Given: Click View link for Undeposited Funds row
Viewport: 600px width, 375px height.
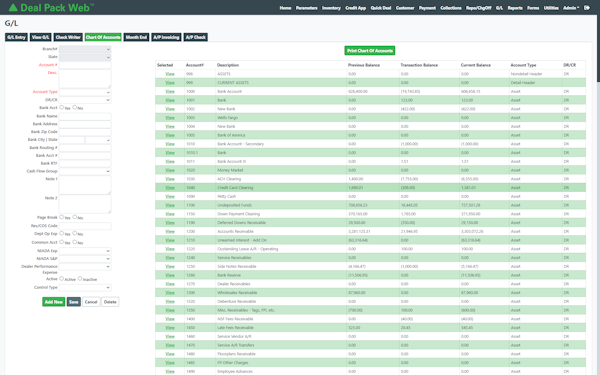Looking at the screenshot, I should [170, 205].
